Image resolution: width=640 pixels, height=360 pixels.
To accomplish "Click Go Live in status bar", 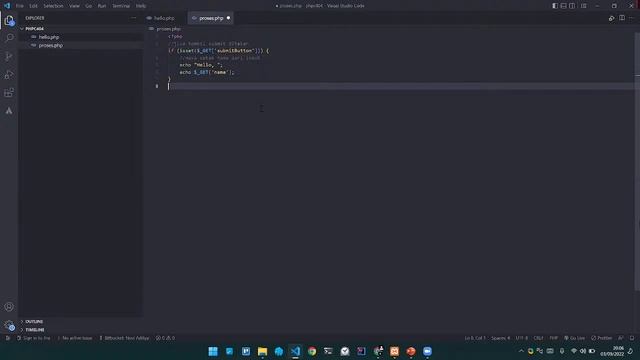I will coord(574,338).
